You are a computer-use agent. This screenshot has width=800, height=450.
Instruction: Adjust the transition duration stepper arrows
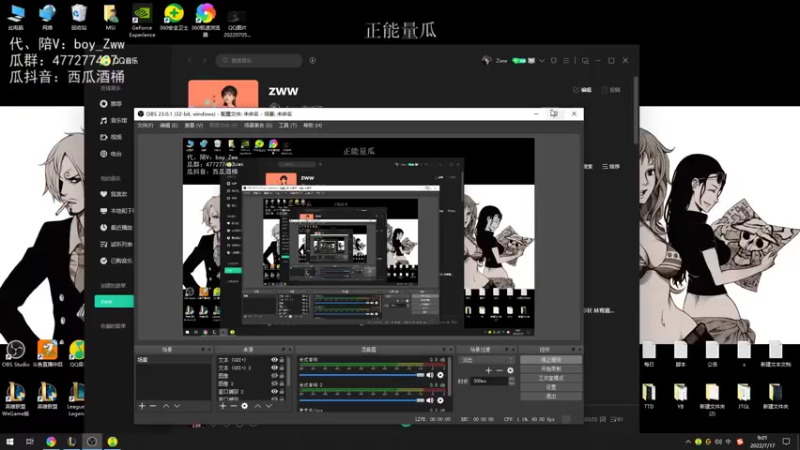pyautogui.click(x=512, y=381)
